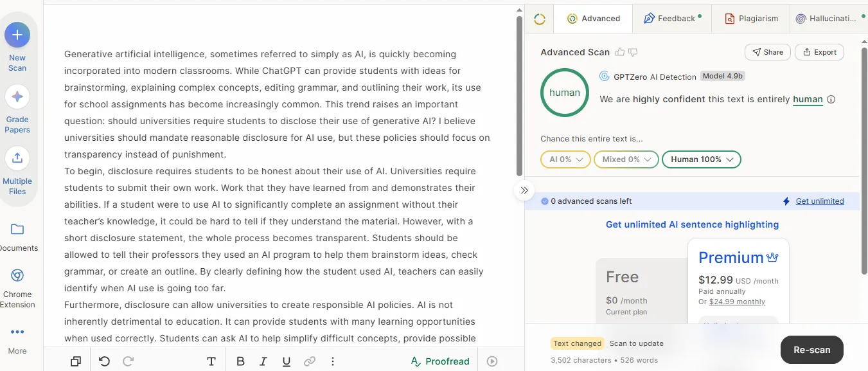
Task: Click the Export button
Action: click(x=819, y=52)
